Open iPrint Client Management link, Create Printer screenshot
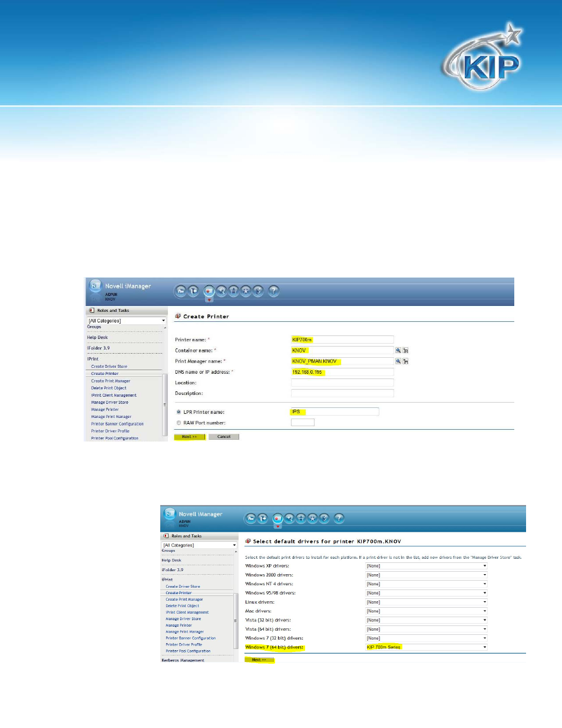Image resolution: width=562 pixels, height=728 pixels. coord(114,395)
